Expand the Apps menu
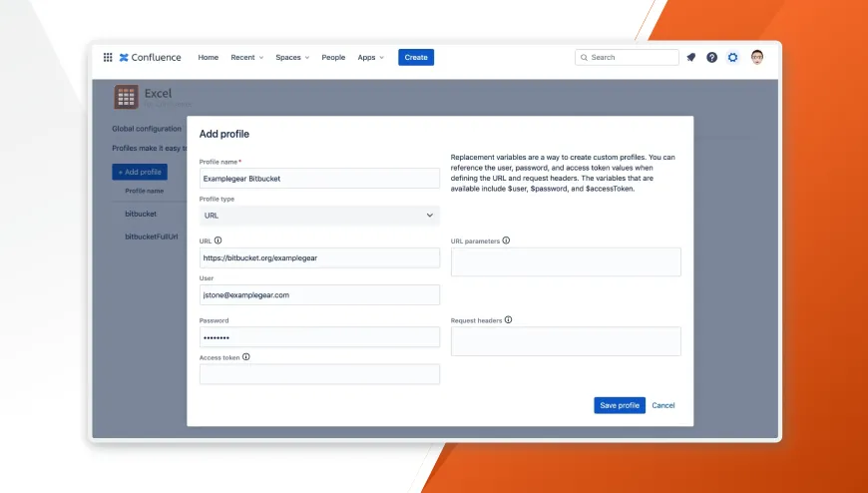 (370, 57)
